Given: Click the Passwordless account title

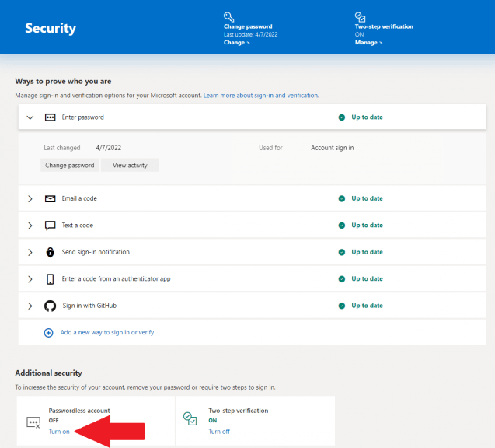Looking at the screenshot, I should (79, 411).
